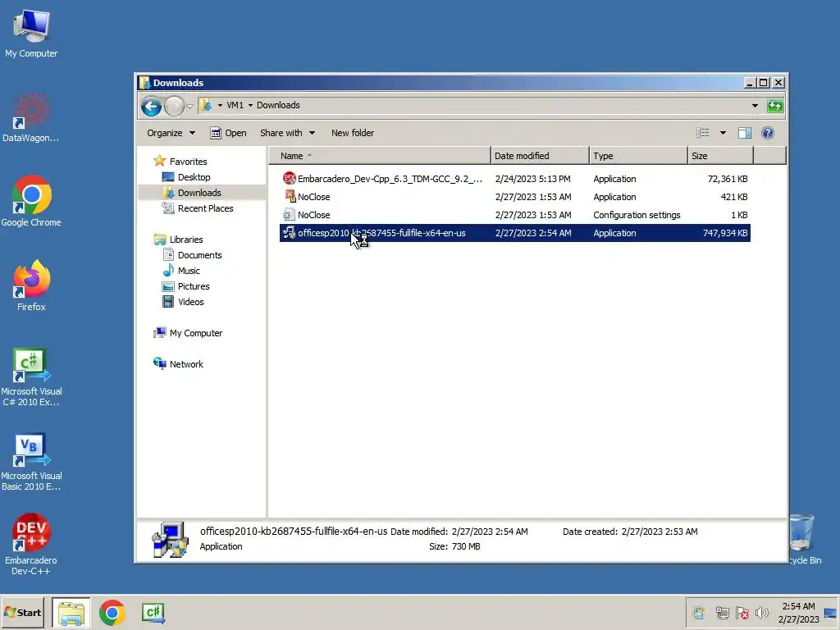The width and height of the screenshot is (840, 630).
Task: Open the recent locations dropdown beside Forward
Action: (x=189, y=106)
